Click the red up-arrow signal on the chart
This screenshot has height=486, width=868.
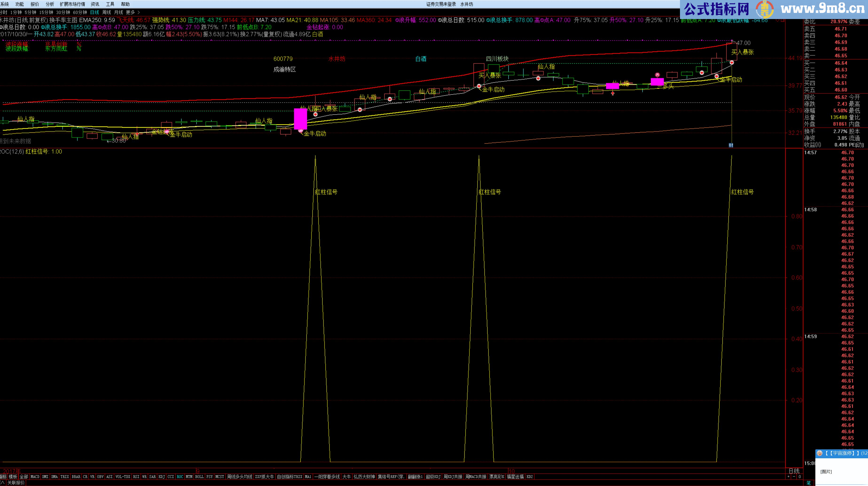613,93
